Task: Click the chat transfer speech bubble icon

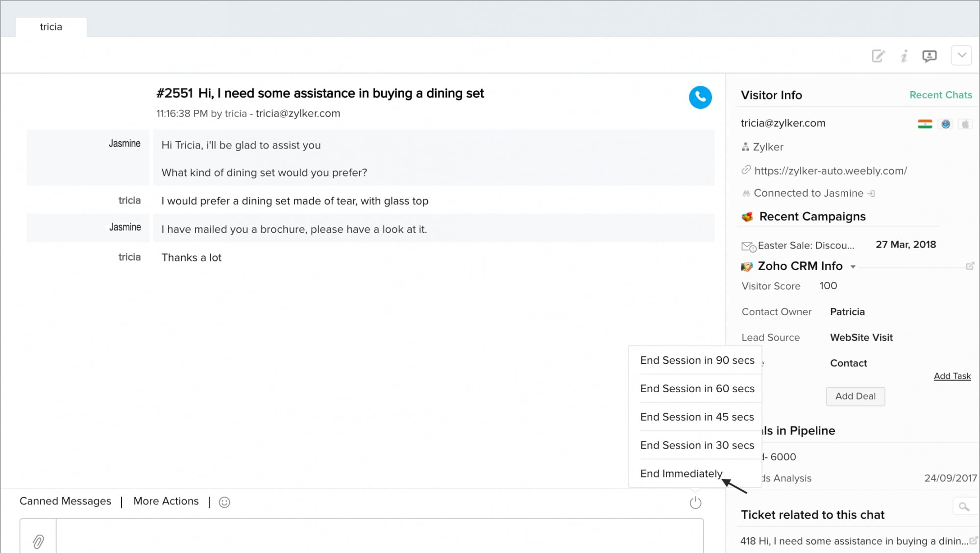Action: coord(929,56)
